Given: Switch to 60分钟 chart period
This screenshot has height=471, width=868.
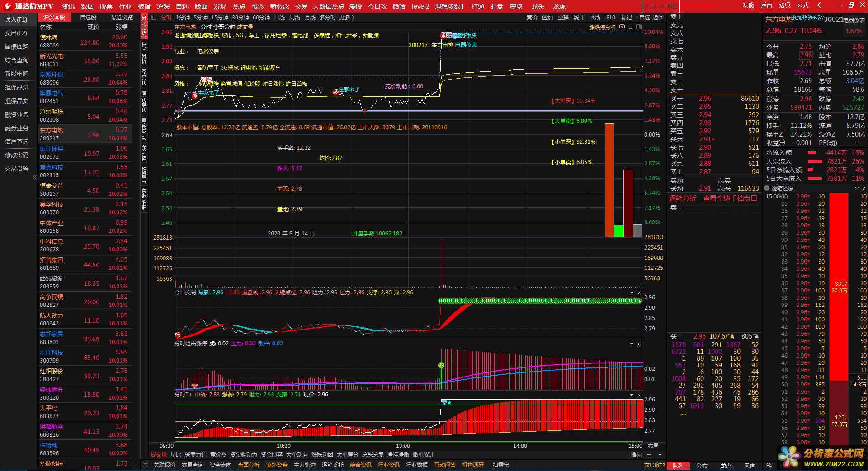Looking at the screenshot, I should coord(261,18).
